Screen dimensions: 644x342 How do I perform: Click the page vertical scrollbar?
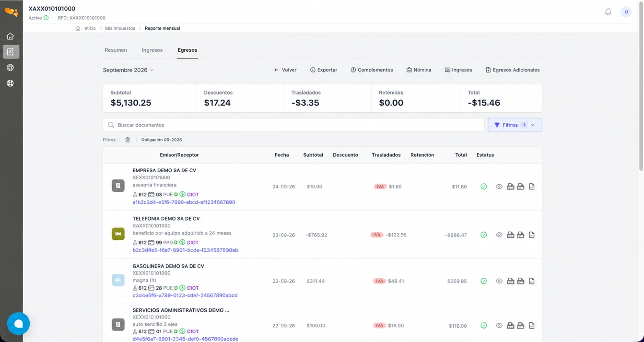pyautogui.click(x=641, y=86)
